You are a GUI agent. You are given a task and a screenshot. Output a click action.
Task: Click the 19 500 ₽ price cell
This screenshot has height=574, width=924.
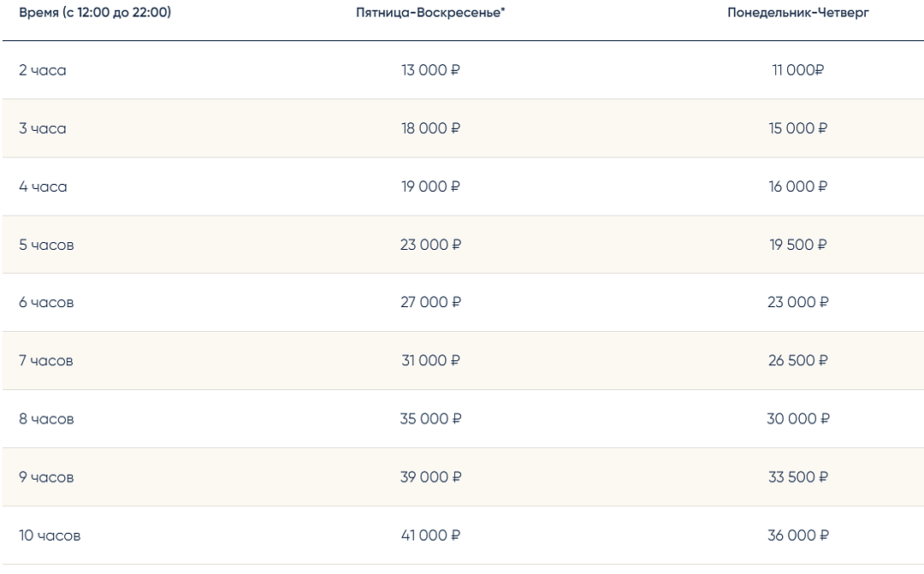pyautogui.click(x=797, y=245)
